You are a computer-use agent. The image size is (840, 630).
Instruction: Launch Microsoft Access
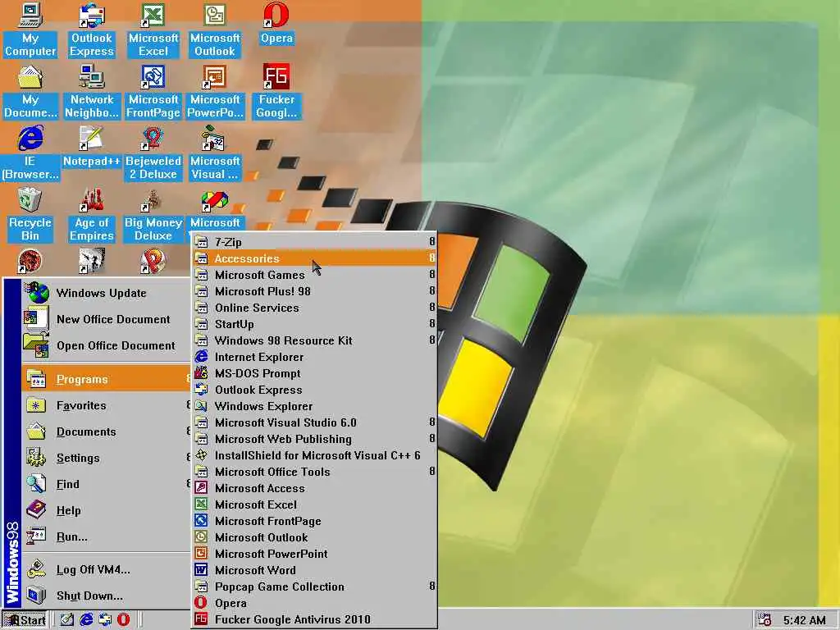click(x=314, y=488)
